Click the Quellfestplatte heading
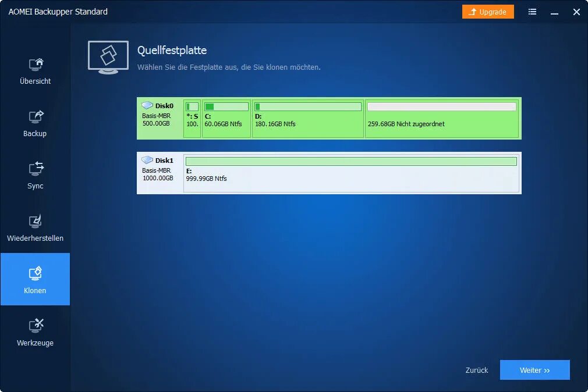 coord(172,51)
